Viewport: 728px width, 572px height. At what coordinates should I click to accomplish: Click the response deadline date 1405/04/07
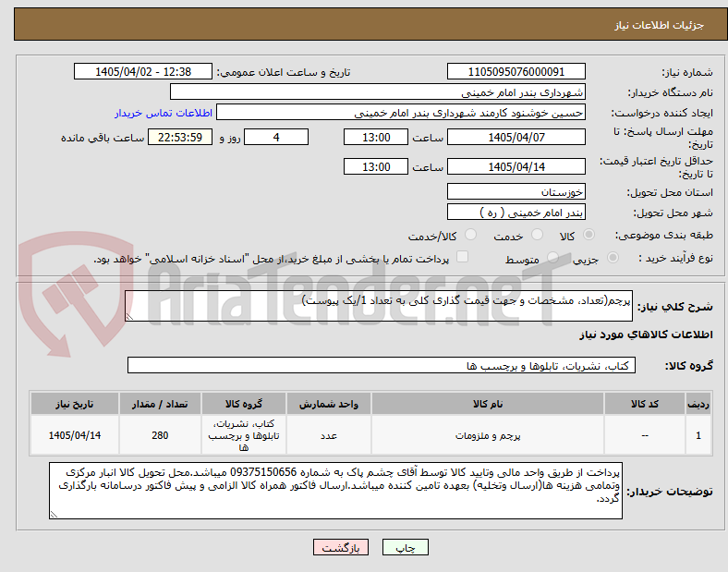point(516,137)
